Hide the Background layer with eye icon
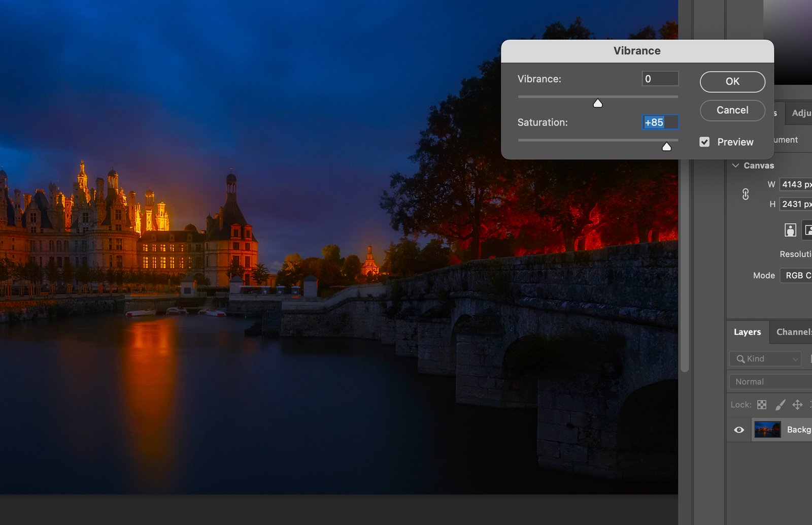Image resolution: width=812 pixels, height=525 pixels. pos(739,430)
